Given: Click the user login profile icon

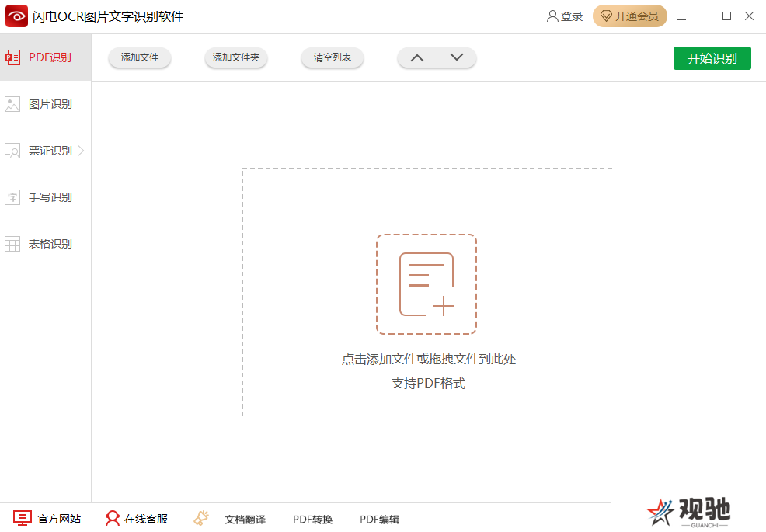Looking at the screenshot, I should tap(552, 16).
